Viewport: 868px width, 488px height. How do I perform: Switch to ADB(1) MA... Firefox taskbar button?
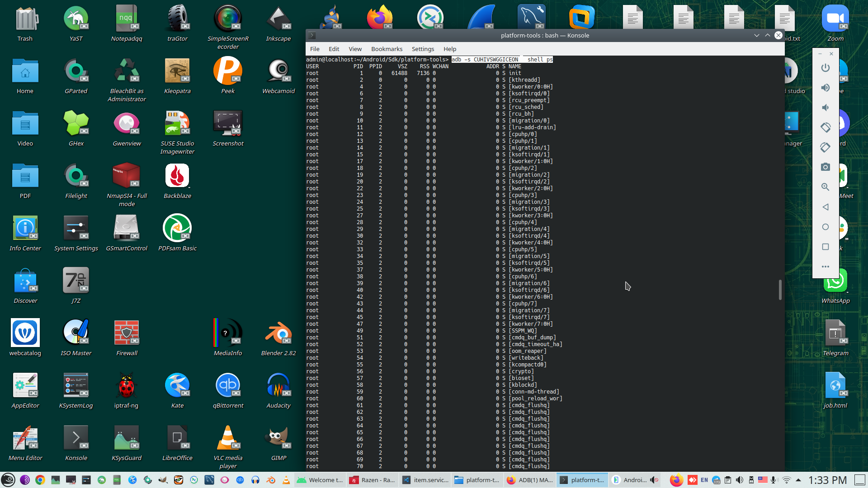[x=530, y=480]
